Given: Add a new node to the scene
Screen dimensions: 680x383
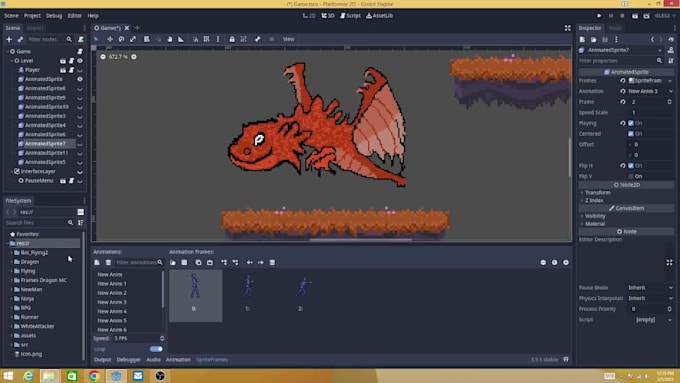Looking at the screenshot, I should (9, 39).
